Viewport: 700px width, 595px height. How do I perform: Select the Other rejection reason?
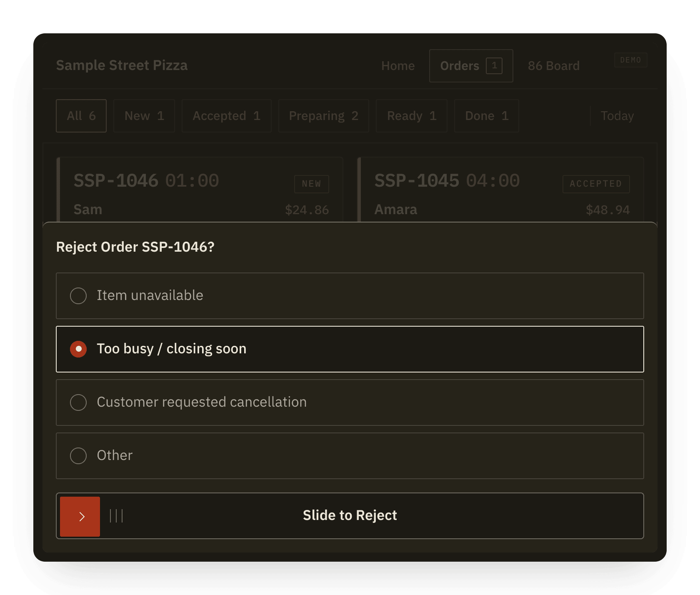350,456
